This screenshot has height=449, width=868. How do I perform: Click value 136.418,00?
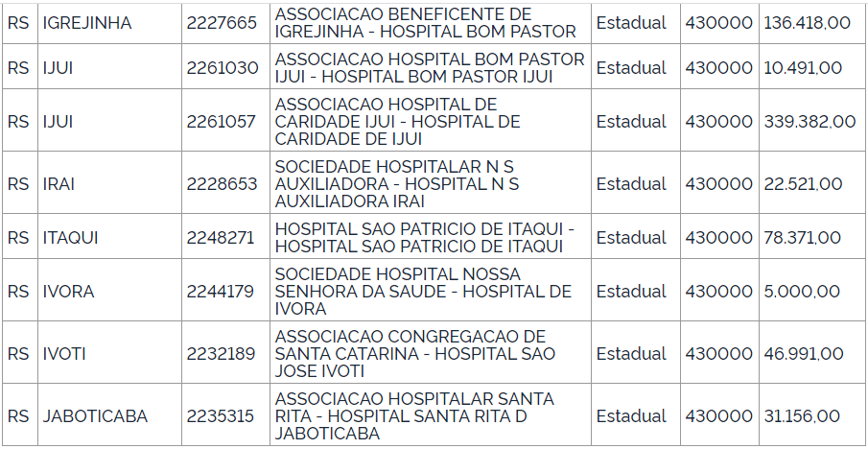tap(809, 23)
